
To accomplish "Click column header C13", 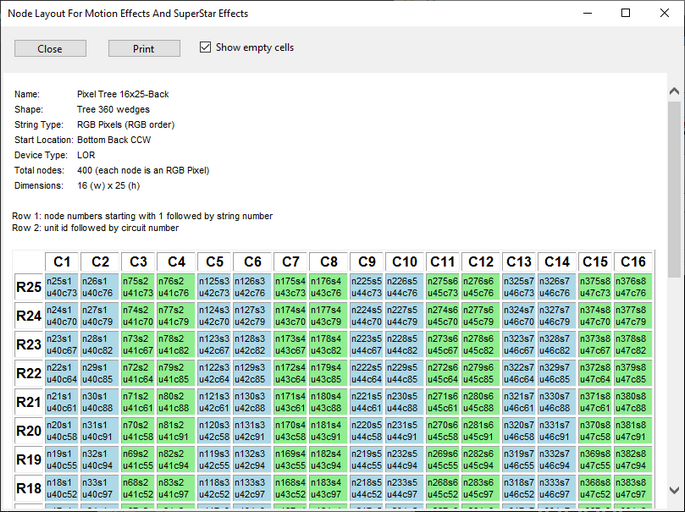I will [x=519, y=262].
